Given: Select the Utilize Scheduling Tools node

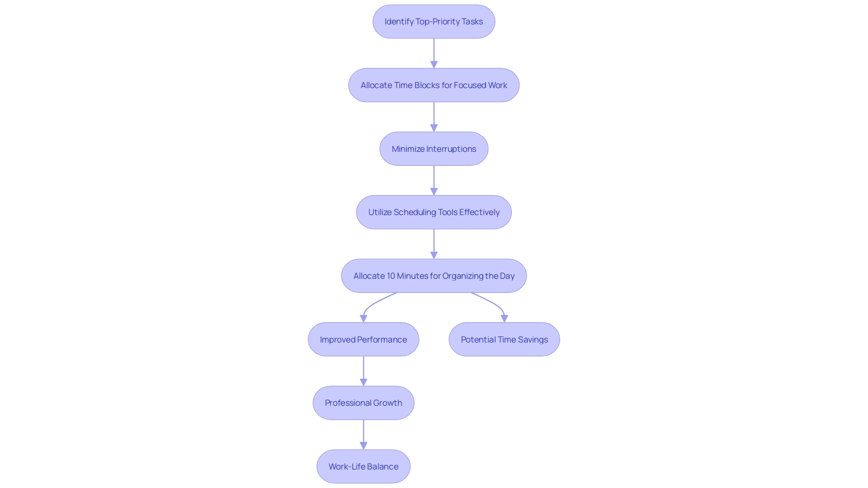Looking at the screenshot, I should tap(434, 212).
